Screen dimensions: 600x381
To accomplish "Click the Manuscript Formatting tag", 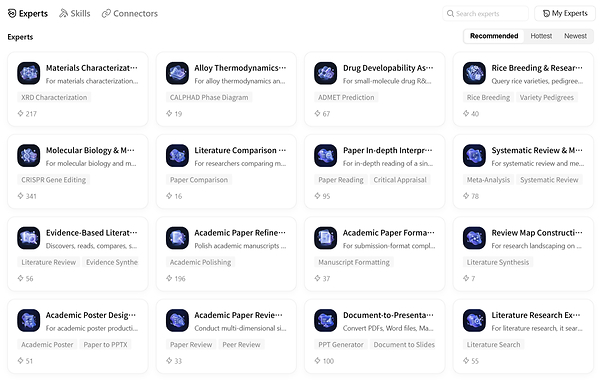I will point(354,262).
